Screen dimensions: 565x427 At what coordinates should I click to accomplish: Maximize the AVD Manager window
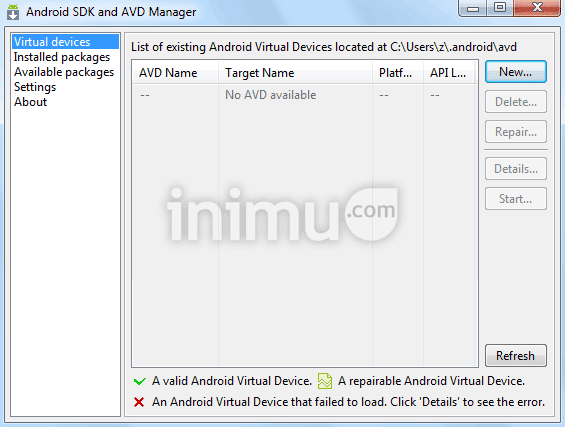pos(500,8)
